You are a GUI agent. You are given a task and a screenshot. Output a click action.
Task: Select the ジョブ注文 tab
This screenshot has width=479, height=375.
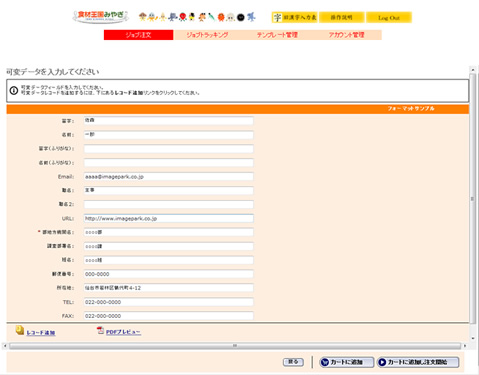[x=138, y=35]
